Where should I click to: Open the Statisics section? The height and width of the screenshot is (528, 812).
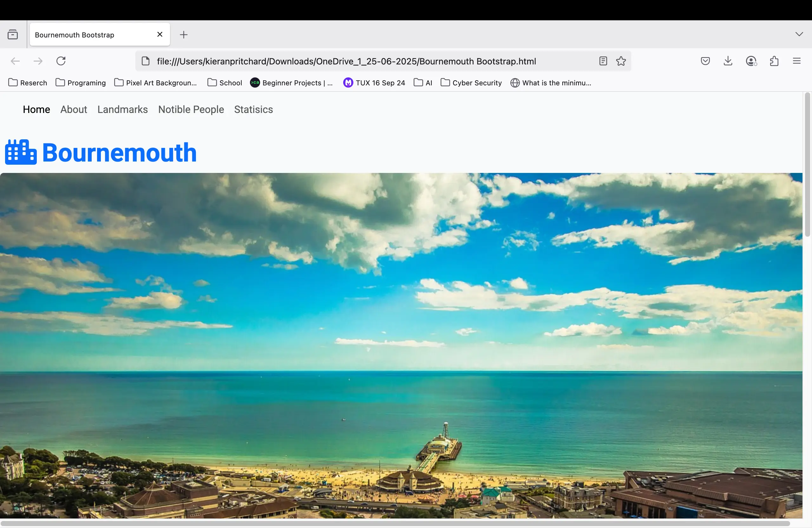[x=253, y=109]
